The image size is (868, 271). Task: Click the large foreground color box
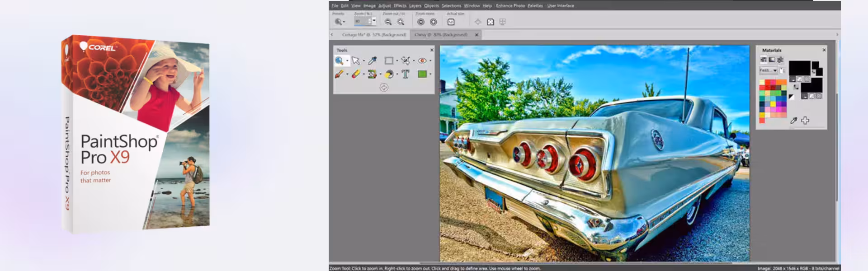[x=800, y=68]
